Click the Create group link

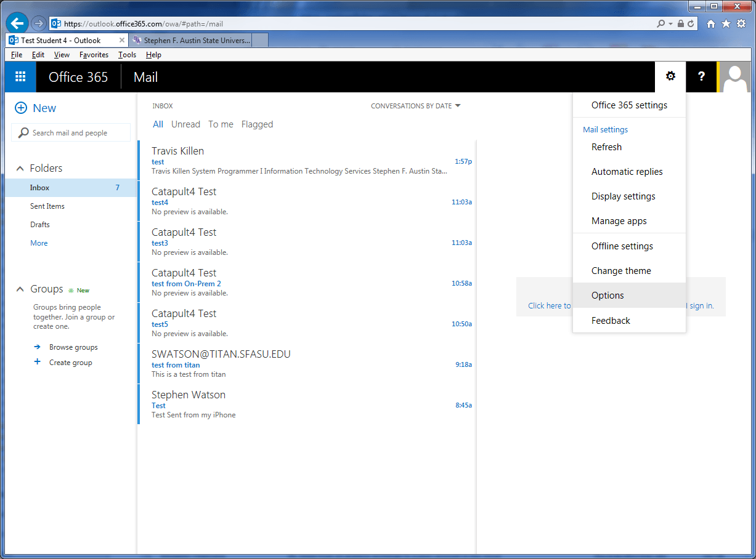[70, 363]
